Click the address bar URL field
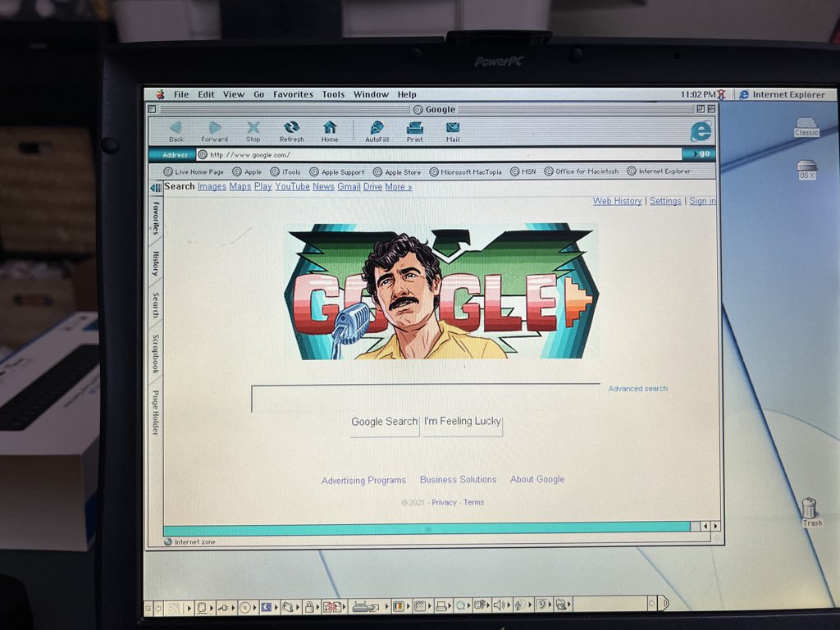Image resolution: width=840 pixels, height=630 pixels. [440, 154]
